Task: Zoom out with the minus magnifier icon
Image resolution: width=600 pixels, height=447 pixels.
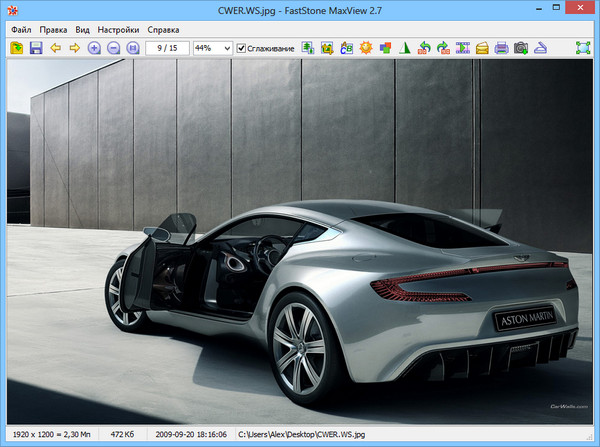Action: (x=114, y=48)
